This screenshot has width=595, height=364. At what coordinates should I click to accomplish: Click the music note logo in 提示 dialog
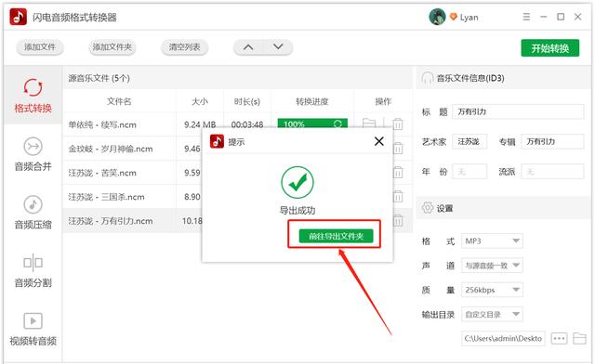[x=217, y=141]
